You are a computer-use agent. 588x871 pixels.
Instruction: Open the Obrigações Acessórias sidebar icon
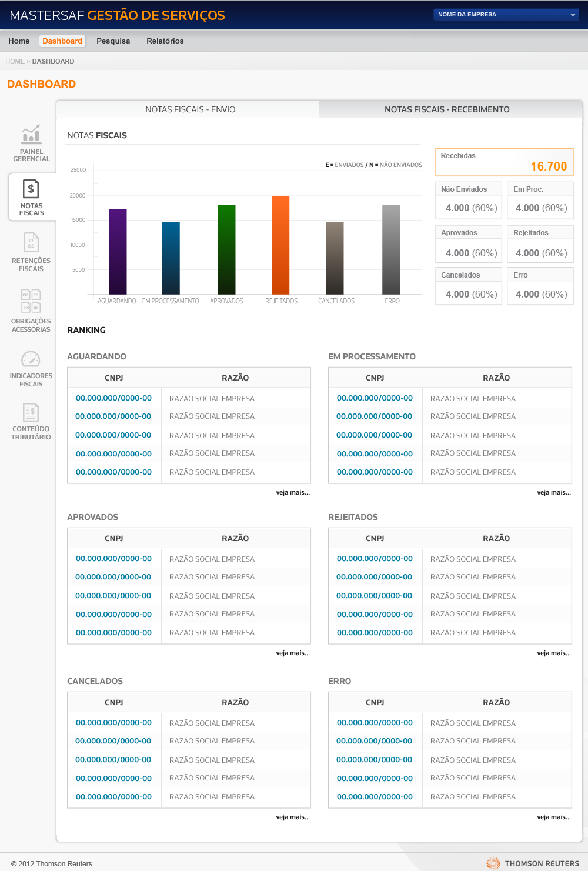coord(31,301)
